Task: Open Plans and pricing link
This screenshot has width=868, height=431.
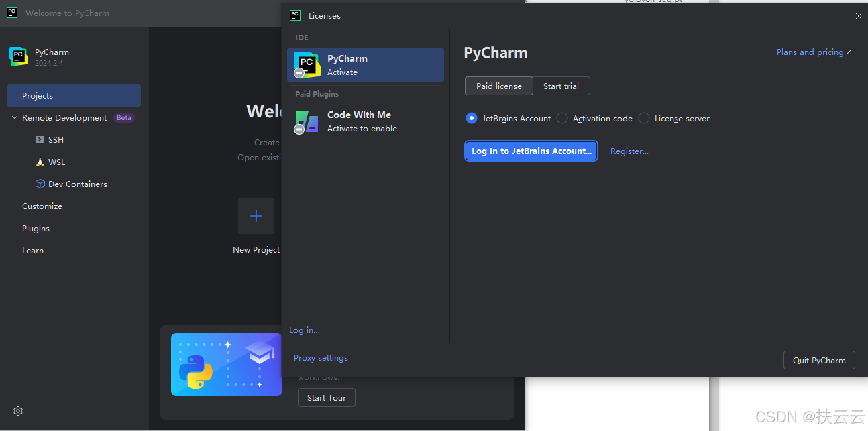Action: (814, 52)
